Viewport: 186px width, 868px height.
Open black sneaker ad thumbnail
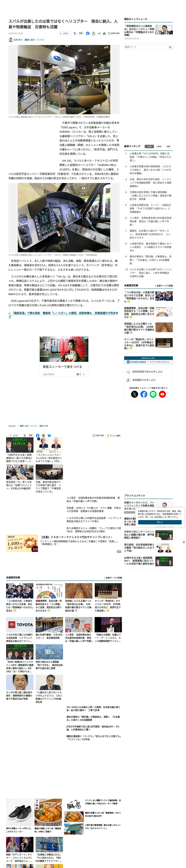[20, 812]
